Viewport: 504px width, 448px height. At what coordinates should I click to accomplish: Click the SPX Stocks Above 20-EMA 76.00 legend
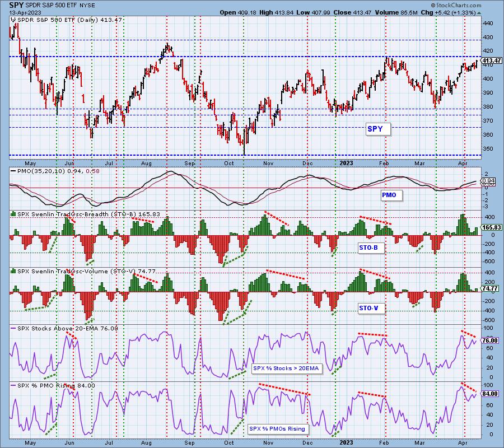68,329
